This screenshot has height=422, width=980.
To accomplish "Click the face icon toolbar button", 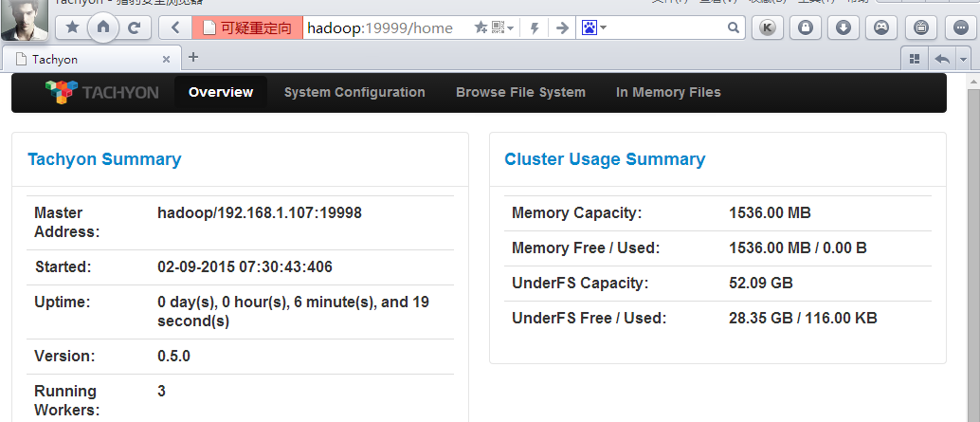I will click(881, 28).
